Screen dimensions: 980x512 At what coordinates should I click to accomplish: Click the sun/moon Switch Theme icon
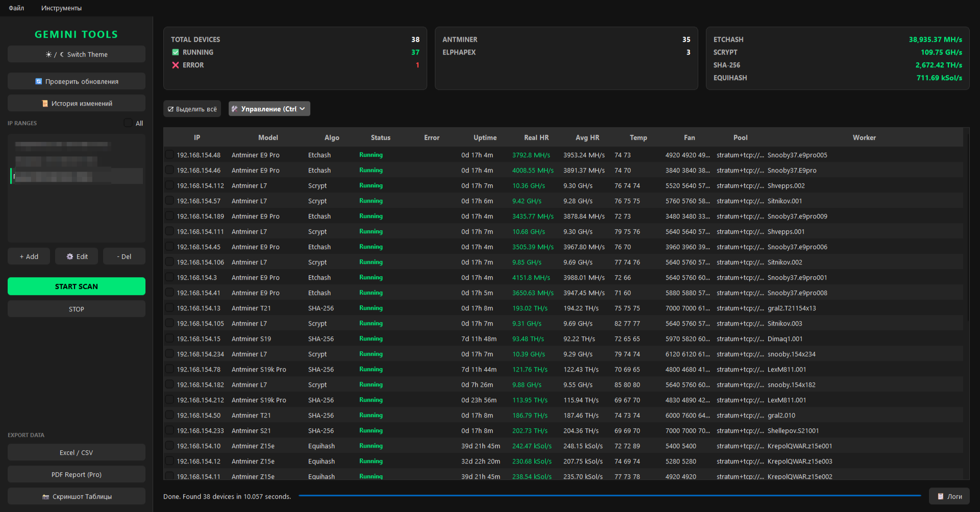point(55,55)
